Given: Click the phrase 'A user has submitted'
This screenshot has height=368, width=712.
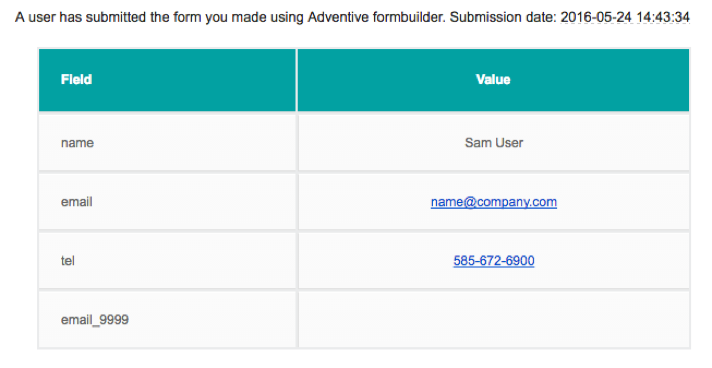Looking at the screenshot, I should (80, 17).
